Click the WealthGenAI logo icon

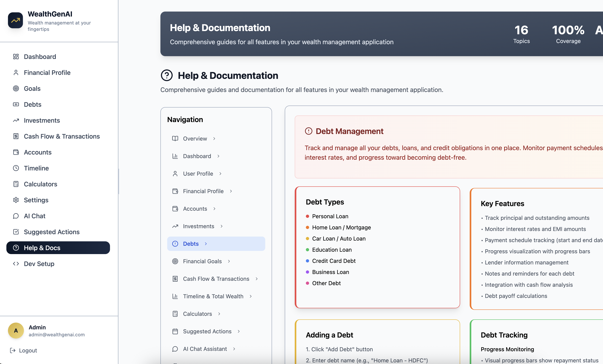pyautogui.click(x=15, y=20)
